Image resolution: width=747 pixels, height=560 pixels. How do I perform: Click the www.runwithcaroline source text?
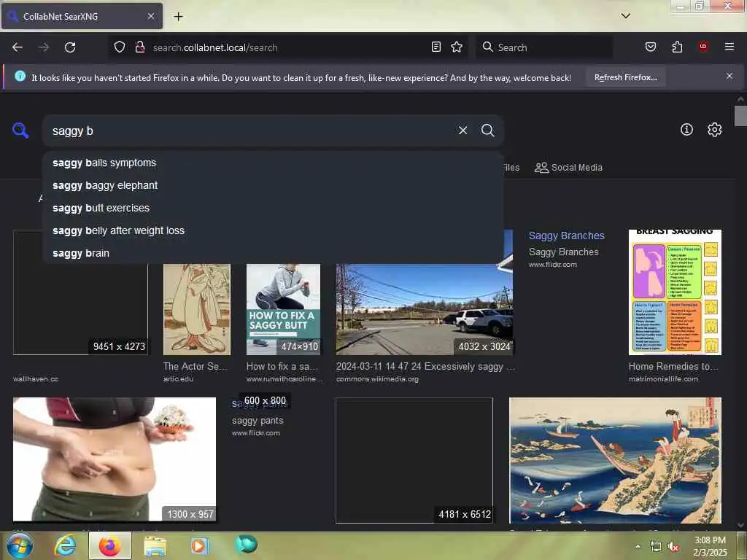point(284,379)
